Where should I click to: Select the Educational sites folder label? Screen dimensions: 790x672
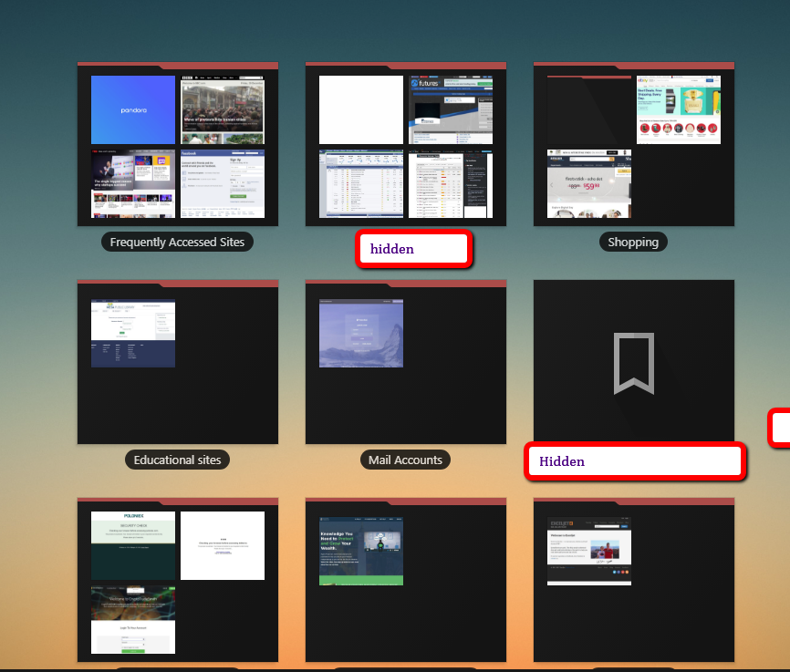[177, 460]
